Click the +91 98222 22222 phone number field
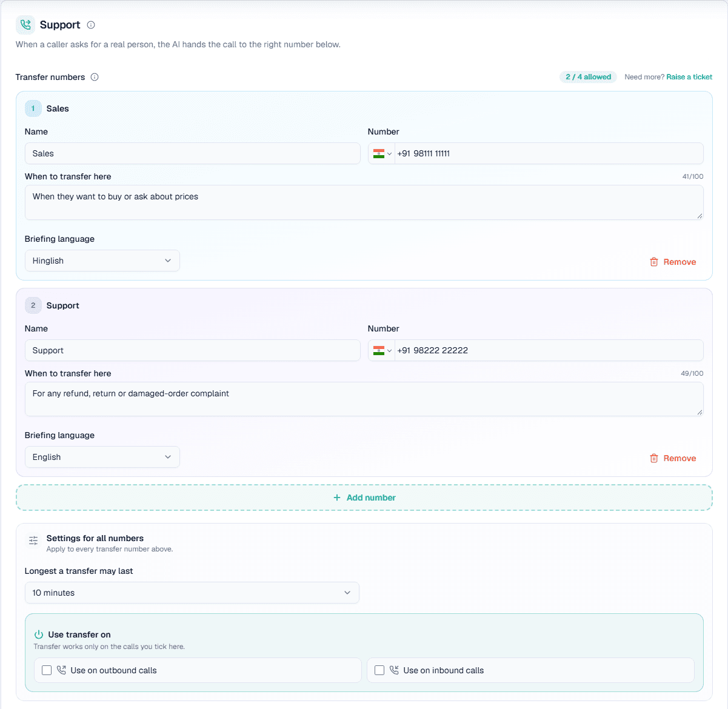This screenshot has height=709, width=728. coord(549,350)
